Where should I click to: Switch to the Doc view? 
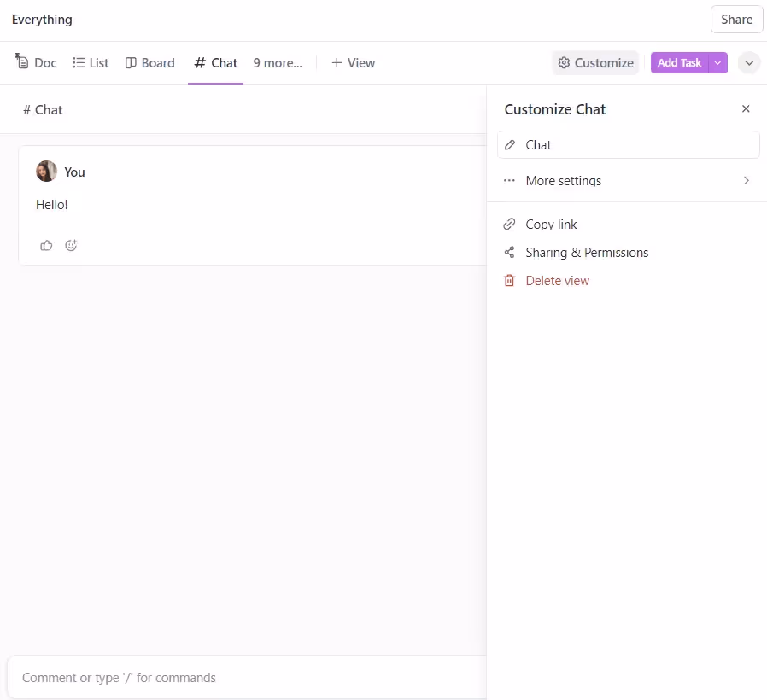(36, 62)
